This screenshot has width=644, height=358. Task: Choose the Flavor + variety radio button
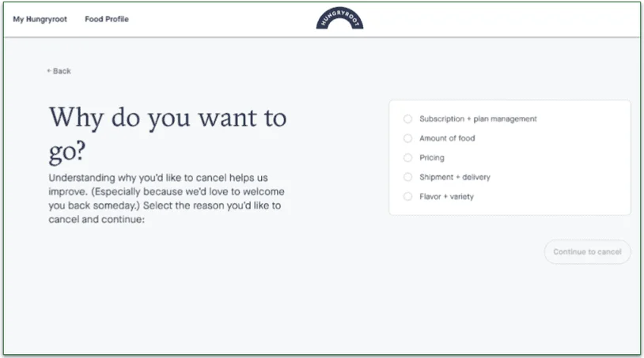(x=408, y=197)
